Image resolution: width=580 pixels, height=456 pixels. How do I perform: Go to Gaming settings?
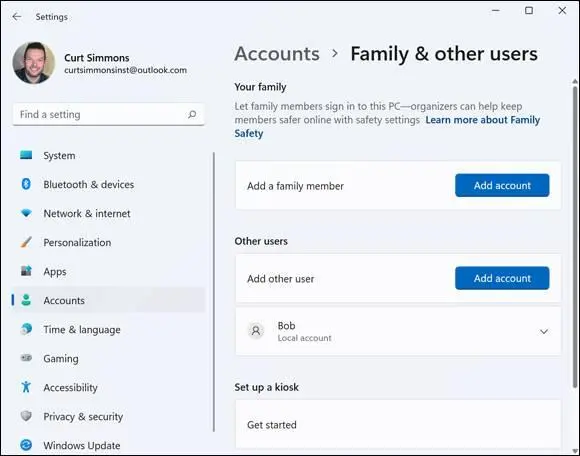click(109, 358)
